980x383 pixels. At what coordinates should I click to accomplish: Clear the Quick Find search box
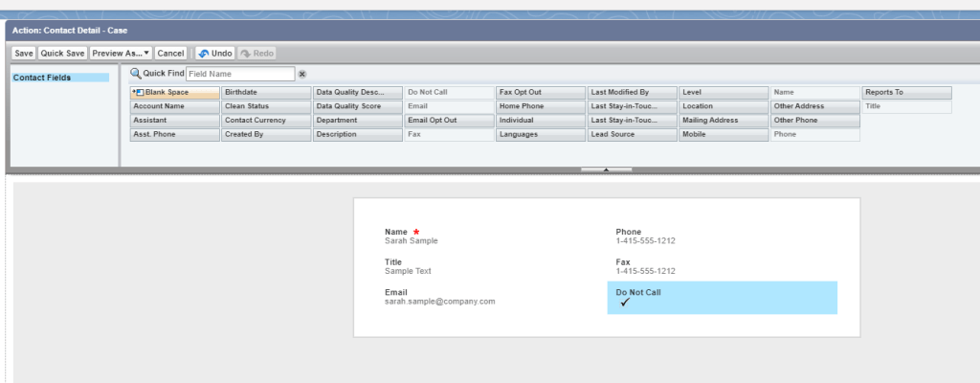click(302, 74)
